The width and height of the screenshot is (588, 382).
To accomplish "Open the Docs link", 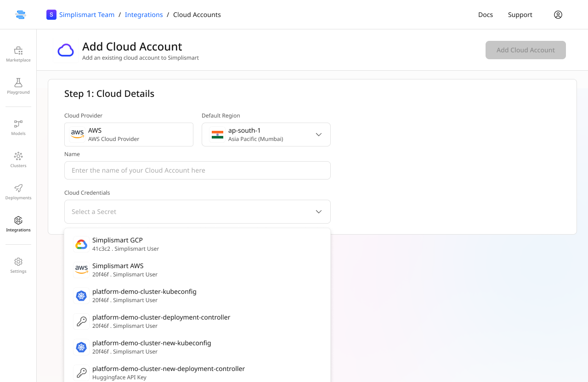I will point(486,15).
